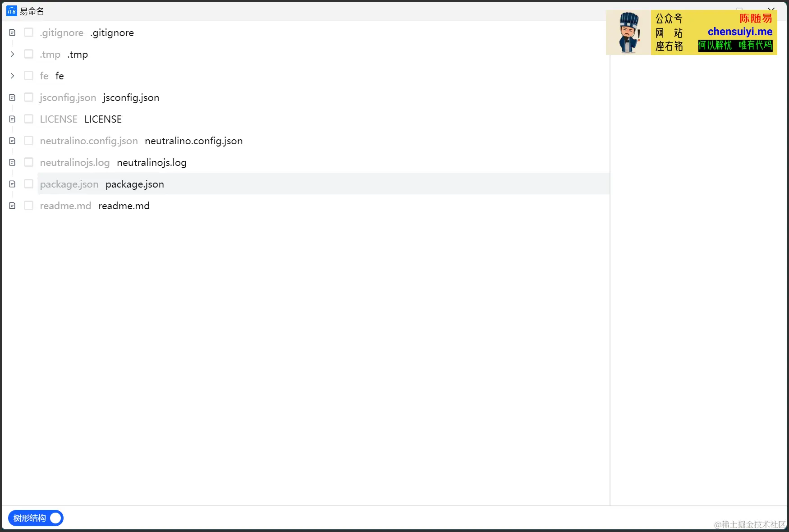Click the cartoon avatar in the banner
This screenshot has width=789, height=532.
628,32
